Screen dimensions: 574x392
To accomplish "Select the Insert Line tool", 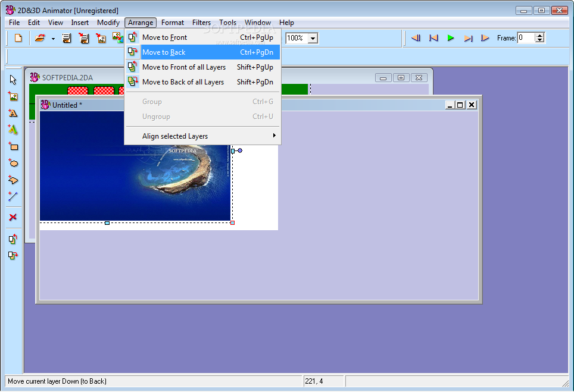I will [x=13, y=196].
